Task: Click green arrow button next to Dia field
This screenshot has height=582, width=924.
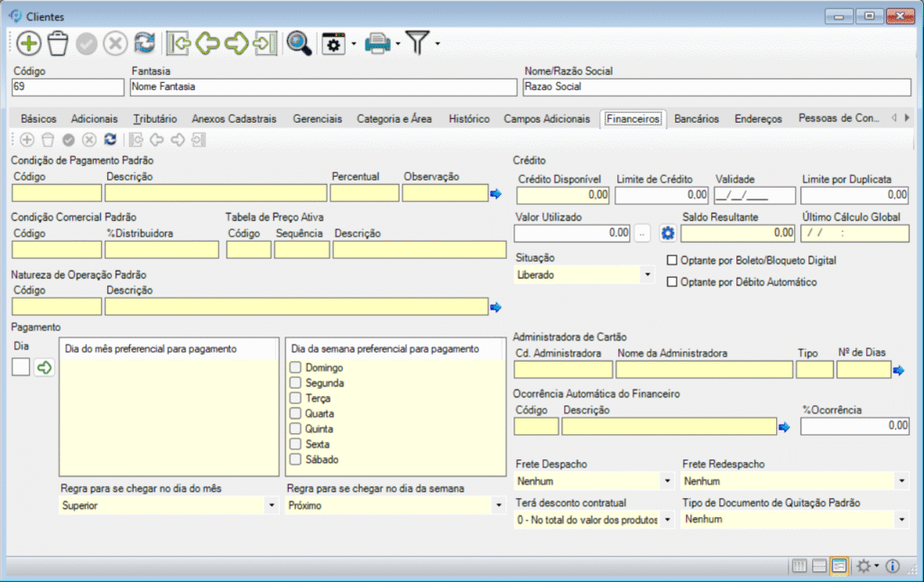Action: 44,367
